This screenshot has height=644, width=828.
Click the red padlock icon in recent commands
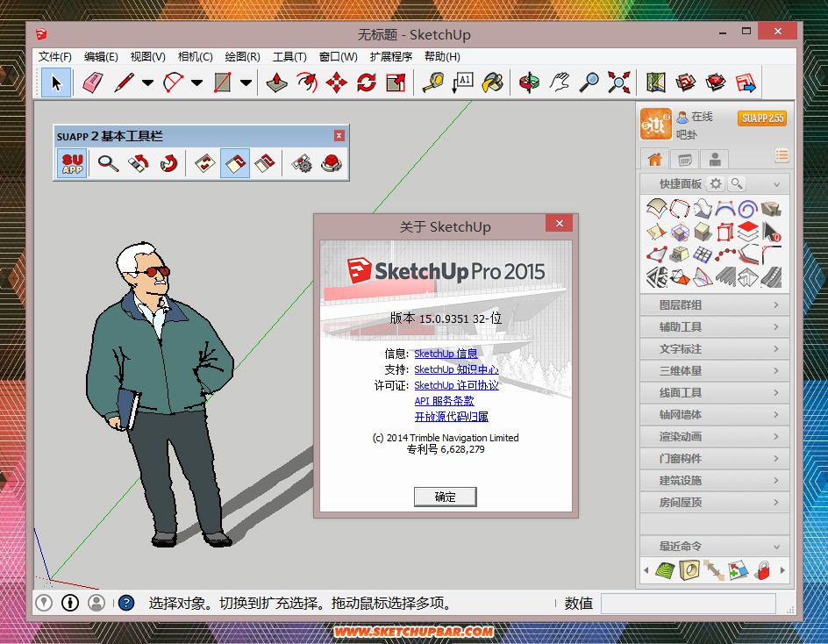(x=762, y=570)
